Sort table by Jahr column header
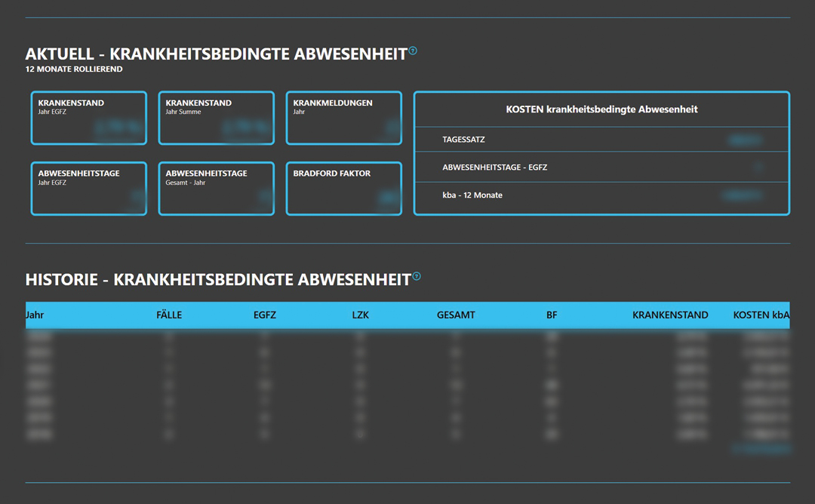Screen dimensions: 815x504 click(x=35, y=315)
